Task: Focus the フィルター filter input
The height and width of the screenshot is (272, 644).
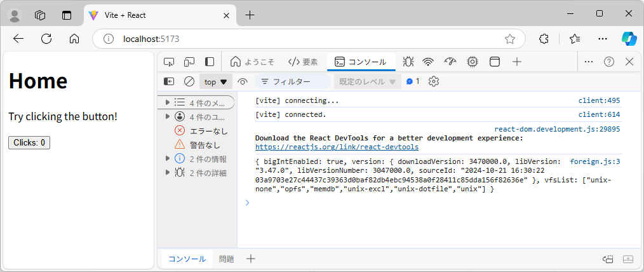Action: click(x=292, y=81)
